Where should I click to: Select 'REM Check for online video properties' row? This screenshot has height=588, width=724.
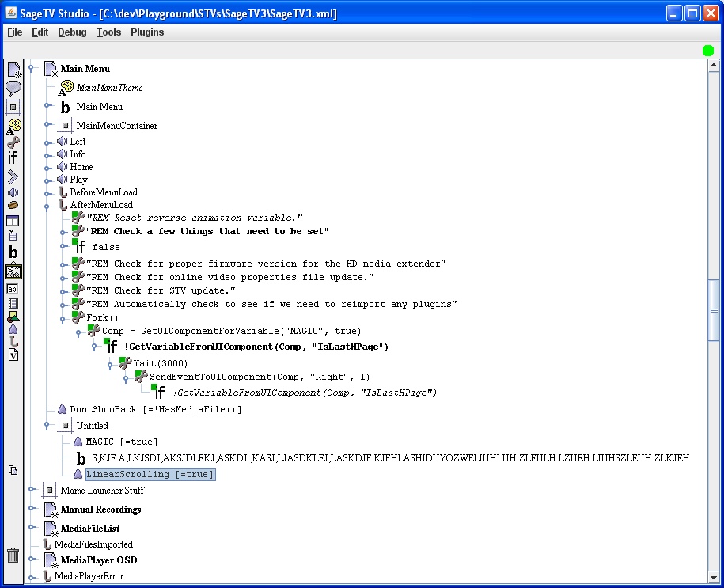pos(230,277)
